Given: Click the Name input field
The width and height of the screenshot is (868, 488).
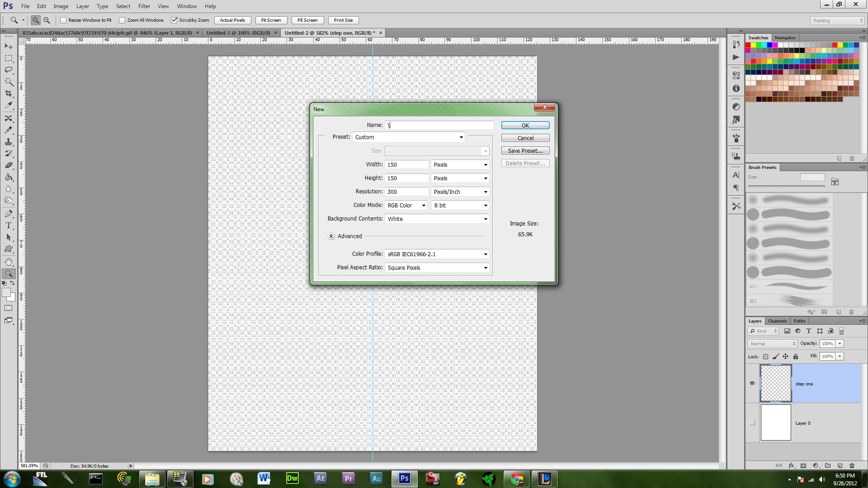Looking at the screenshot, I should tap(439, 125).
